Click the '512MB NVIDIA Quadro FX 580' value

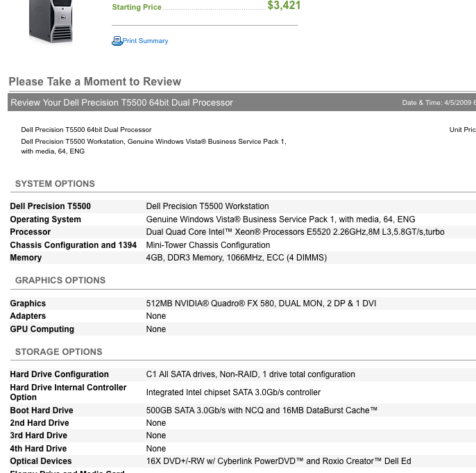(261, 304)
